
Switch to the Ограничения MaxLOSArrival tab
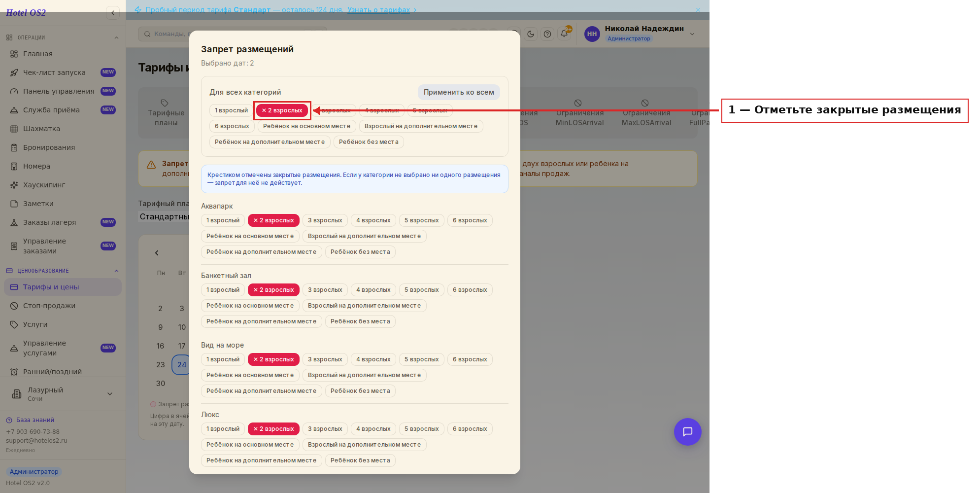pyautogui.click(x=646, y=113)
